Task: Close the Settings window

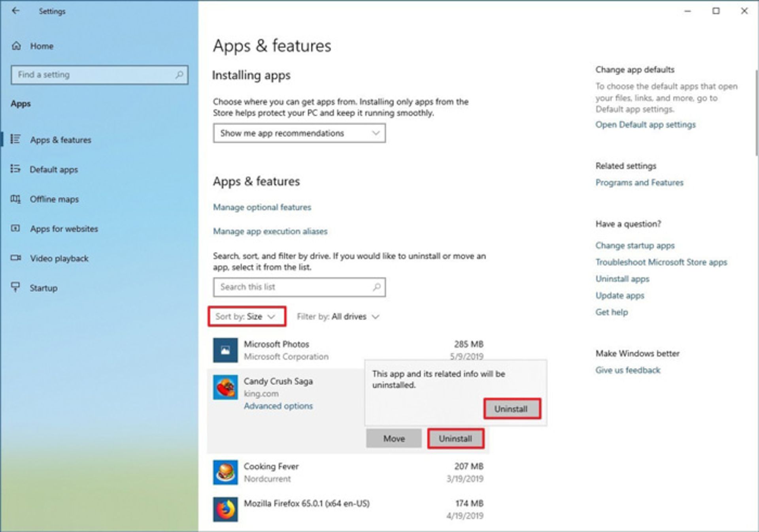Action: tap(744, 11)
